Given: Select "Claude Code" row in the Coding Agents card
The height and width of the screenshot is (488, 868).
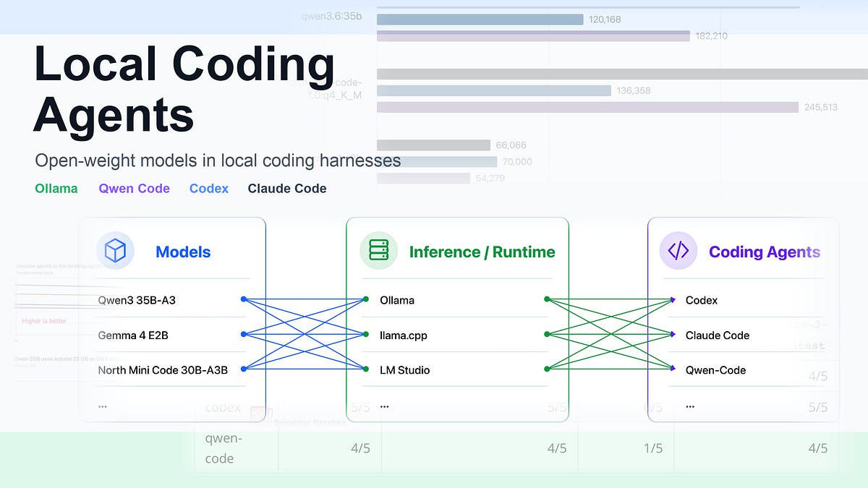Looking at the screenshot, I should [718, 335].
